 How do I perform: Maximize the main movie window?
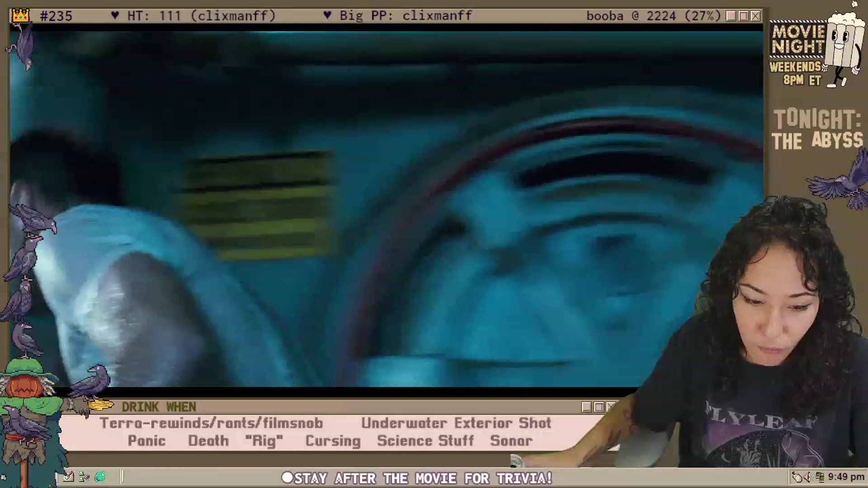coord(743,16)
